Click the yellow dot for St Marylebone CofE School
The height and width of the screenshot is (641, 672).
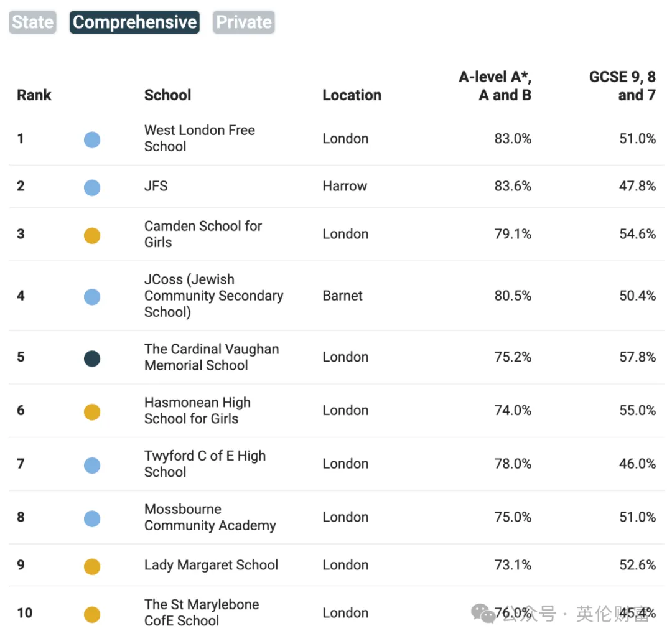click(92, 614)
